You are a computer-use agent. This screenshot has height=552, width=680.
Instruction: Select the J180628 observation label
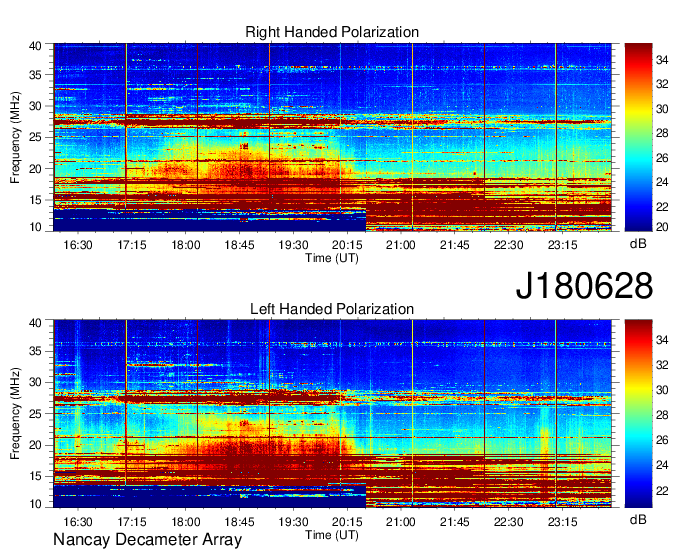584,286
